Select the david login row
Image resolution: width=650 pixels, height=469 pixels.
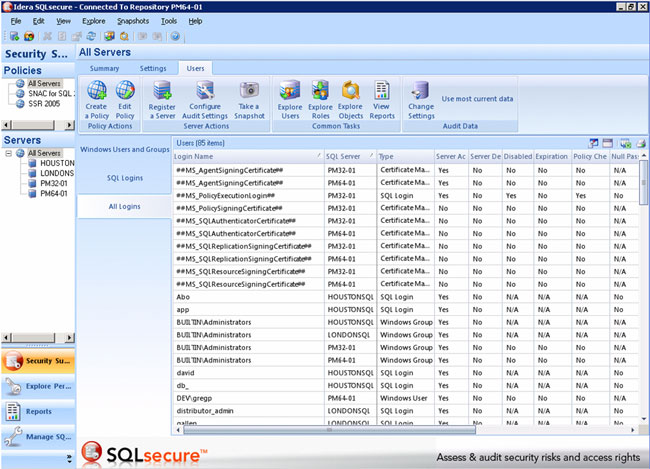click(405, 373)
